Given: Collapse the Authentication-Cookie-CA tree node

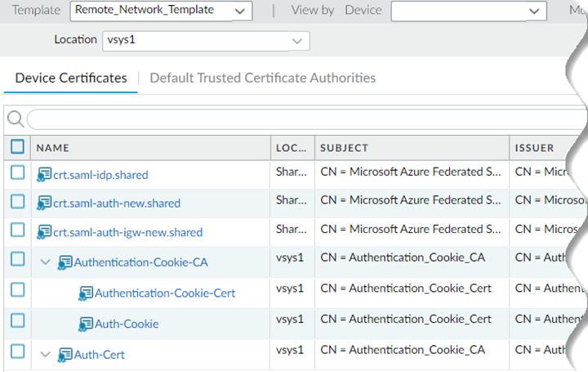Looking at the screenshot, I should click(45, 262).
